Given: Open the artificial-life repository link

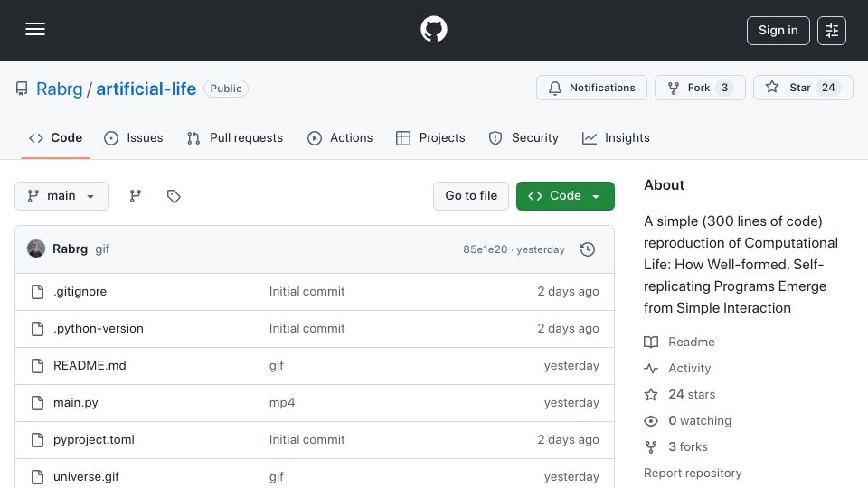Looking at the screenshot, I should [146, 89].
